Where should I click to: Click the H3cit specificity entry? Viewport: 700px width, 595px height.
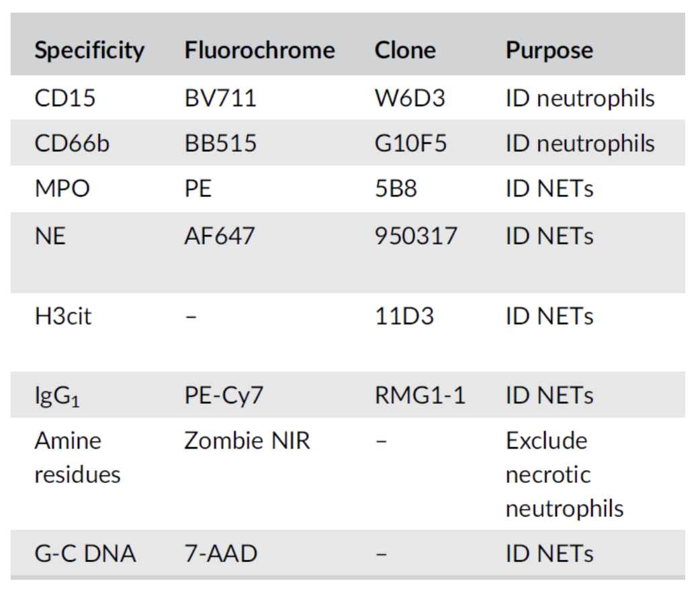pyautogui.click(x=62, y=316)
